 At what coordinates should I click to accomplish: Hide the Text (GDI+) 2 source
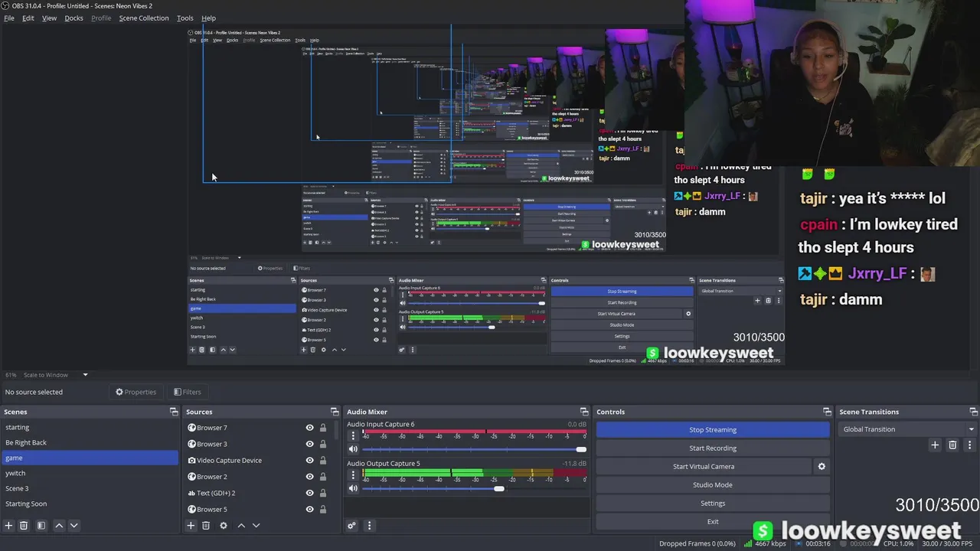point(309,493)
